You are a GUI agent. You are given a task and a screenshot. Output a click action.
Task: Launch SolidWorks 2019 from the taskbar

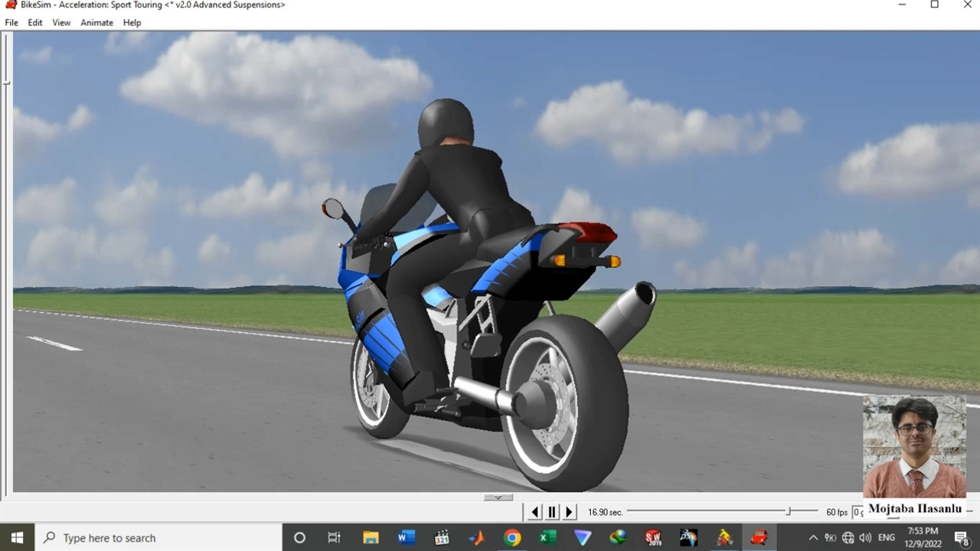pos(653,538)
